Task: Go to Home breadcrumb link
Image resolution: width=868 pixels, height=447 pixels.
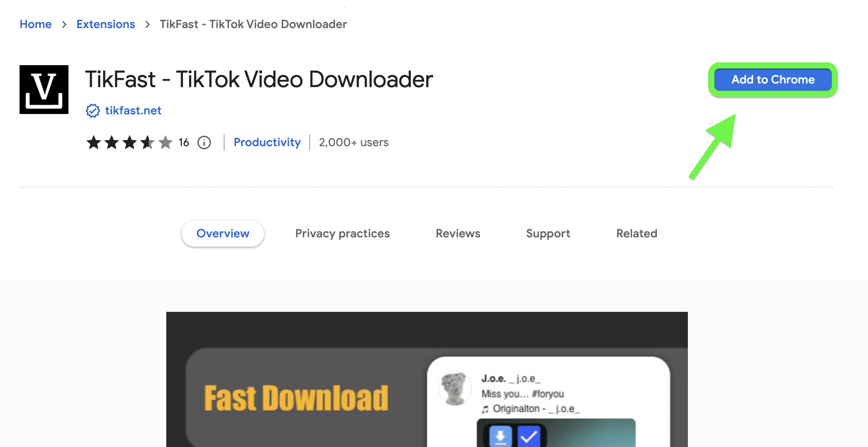Action: point(35,24)
